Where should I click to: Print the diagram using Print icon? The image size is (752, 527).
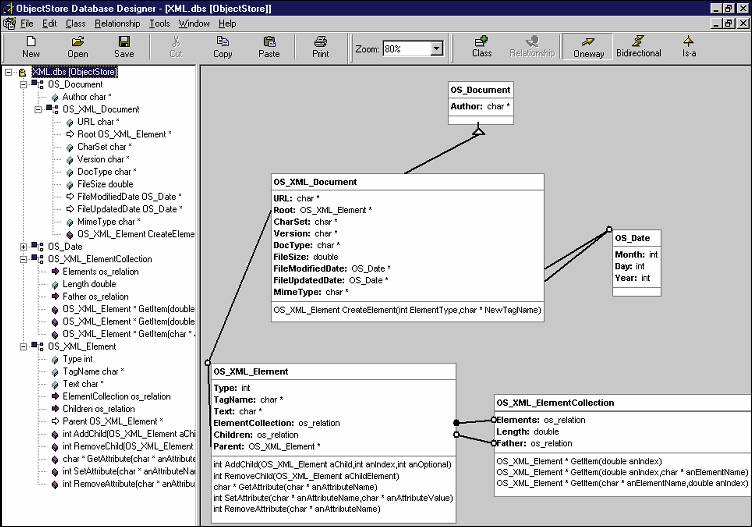(320, 46)
